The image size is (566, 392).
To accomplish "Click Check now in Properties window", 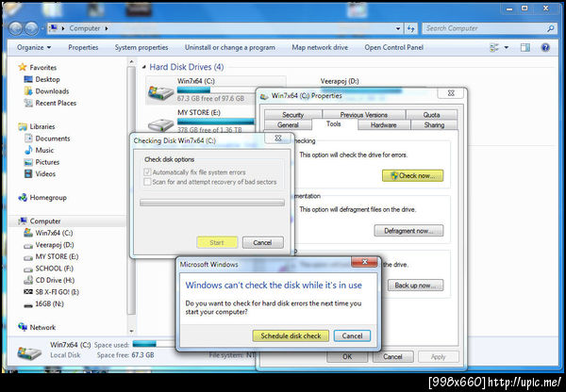I will pos(412,175).
